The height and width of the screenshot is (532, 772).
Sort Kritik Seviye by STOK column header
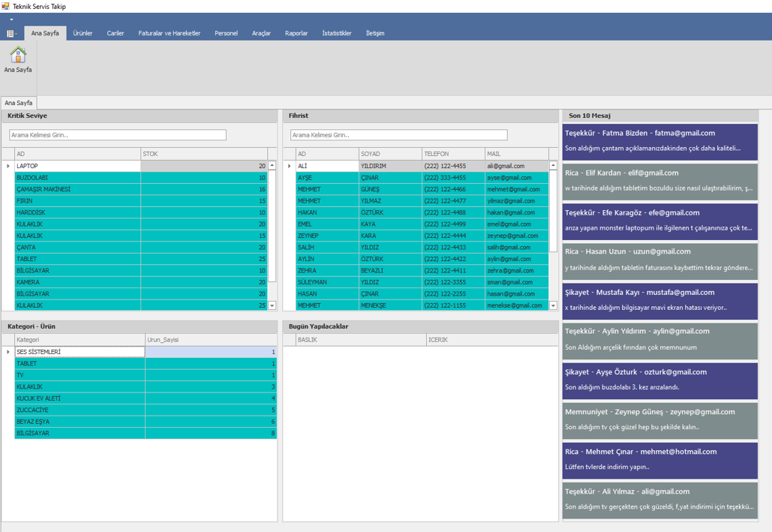(203, 154)
